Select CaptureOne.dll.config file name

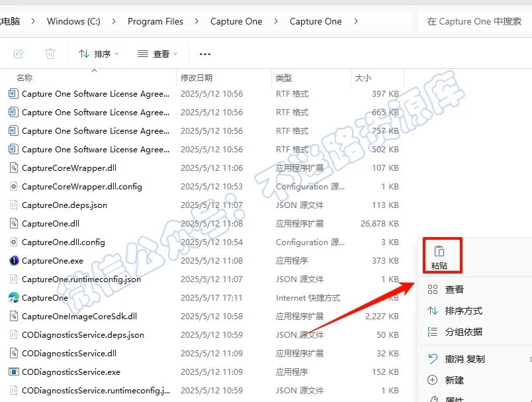click(64, 242)
